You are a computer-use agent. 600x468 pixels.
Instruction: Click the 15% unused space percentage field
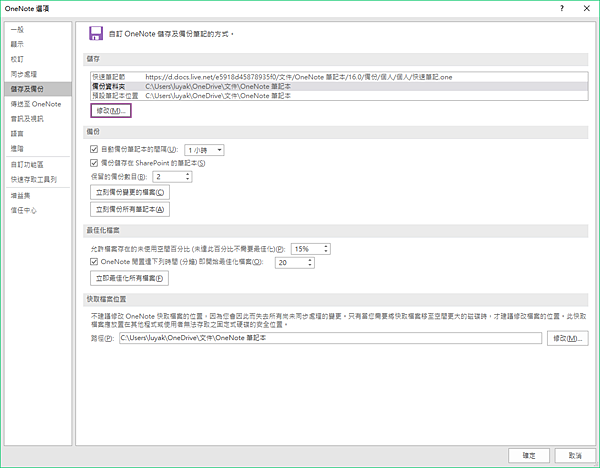click(307, 249)
